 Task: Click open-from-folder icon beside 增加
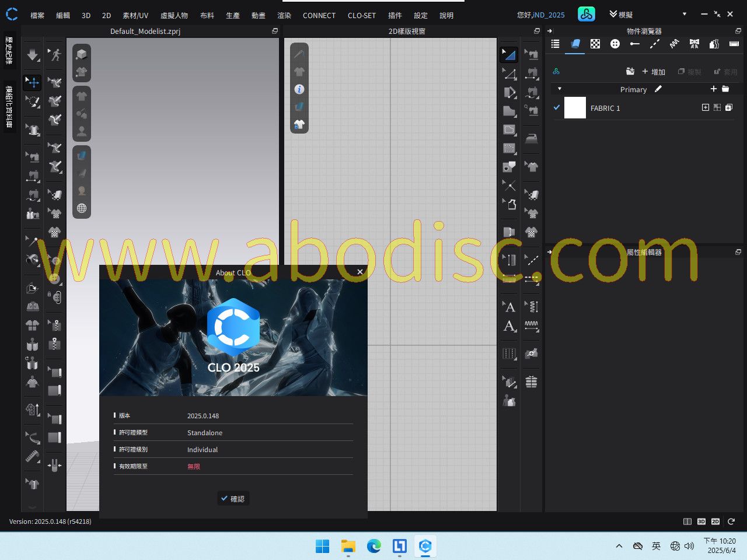click(x=630, y=71)
